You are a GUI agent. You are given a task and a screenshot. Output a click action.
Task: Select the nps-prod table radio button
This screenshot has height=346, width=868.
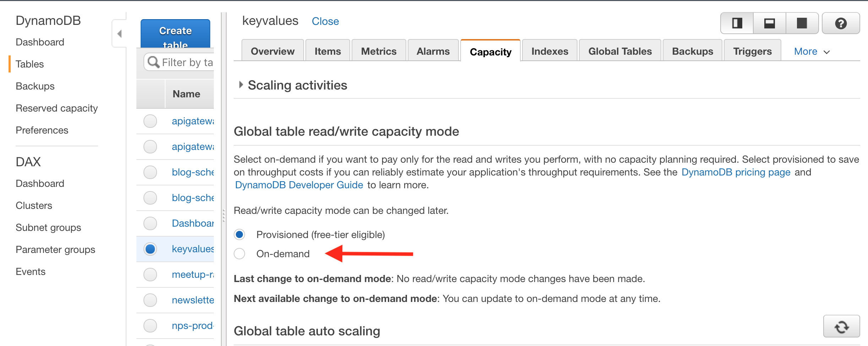pos(150,326)
